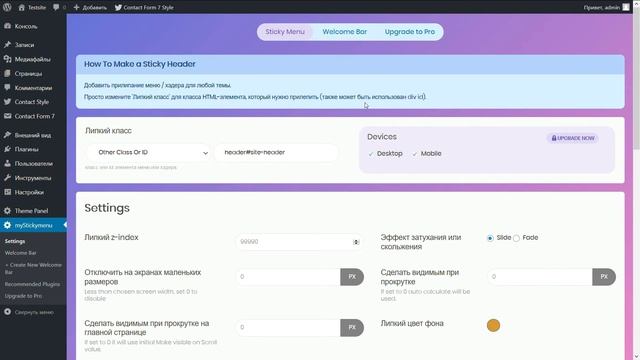Open the Testsite home icon
Image resolution: width=640 pixels, height=360 pixels.
click(x=21, y=7)
